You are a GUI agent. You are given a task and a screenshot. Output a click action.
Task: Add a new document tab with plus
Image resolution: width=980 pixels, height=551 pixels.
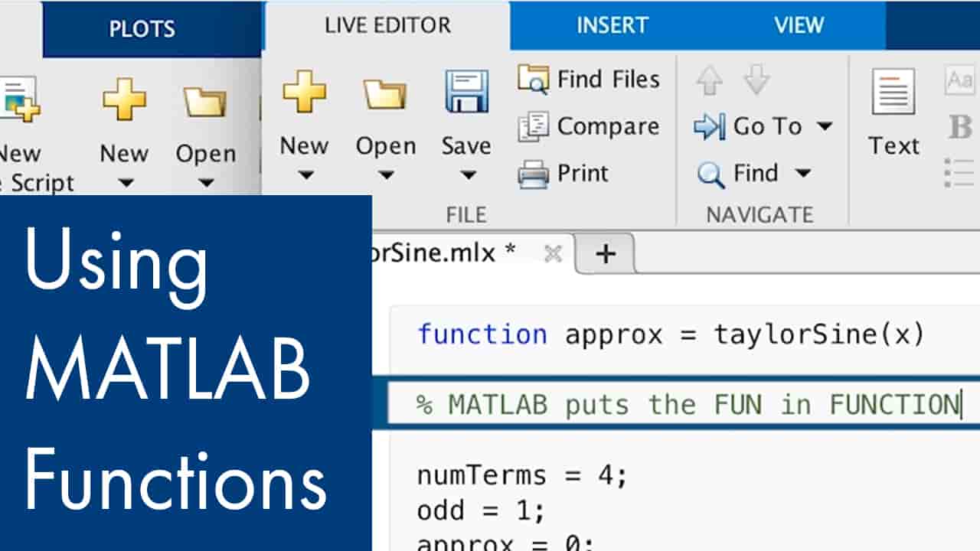coord(606,253)
